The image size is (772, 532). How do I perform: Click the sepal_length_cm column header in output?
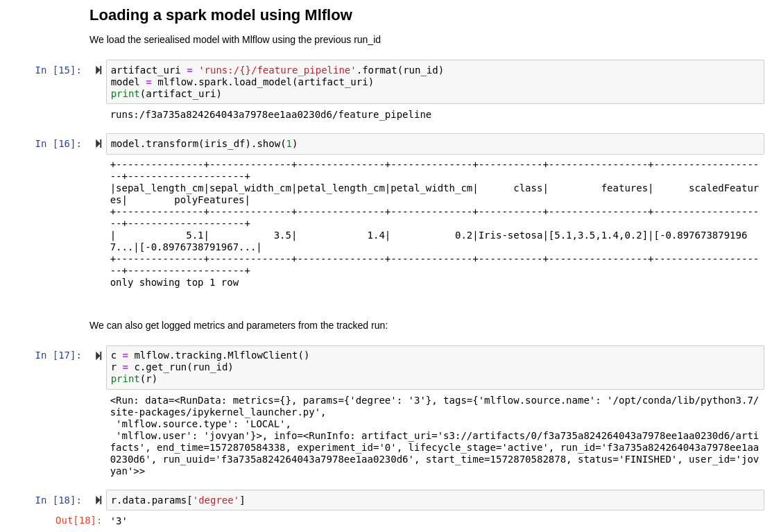[160, 188]
